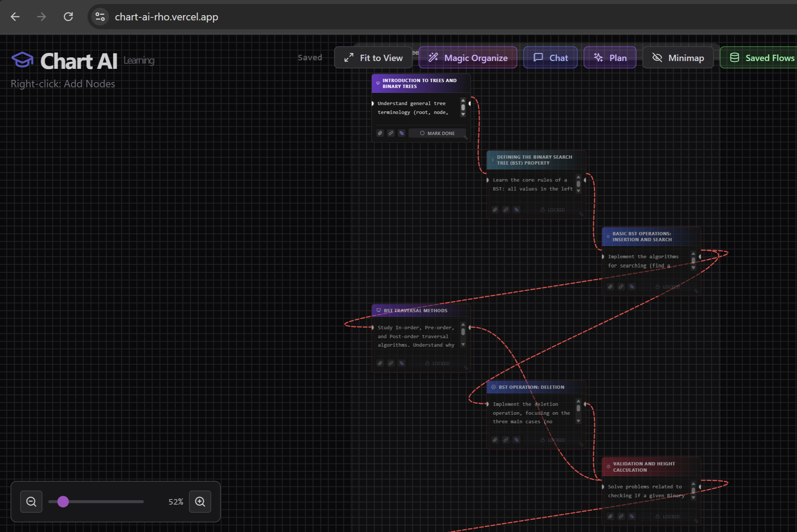The height and width of the screenshot is (532, 797).
Task: Click the zoom out magnifier icon
Action: [x=31, y=502]
